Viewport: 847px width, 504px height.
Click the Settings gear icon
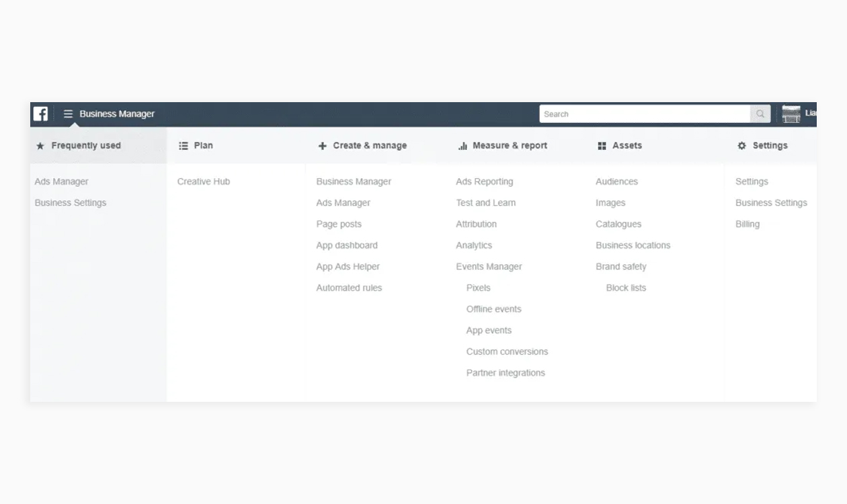(x=742, y=146)
